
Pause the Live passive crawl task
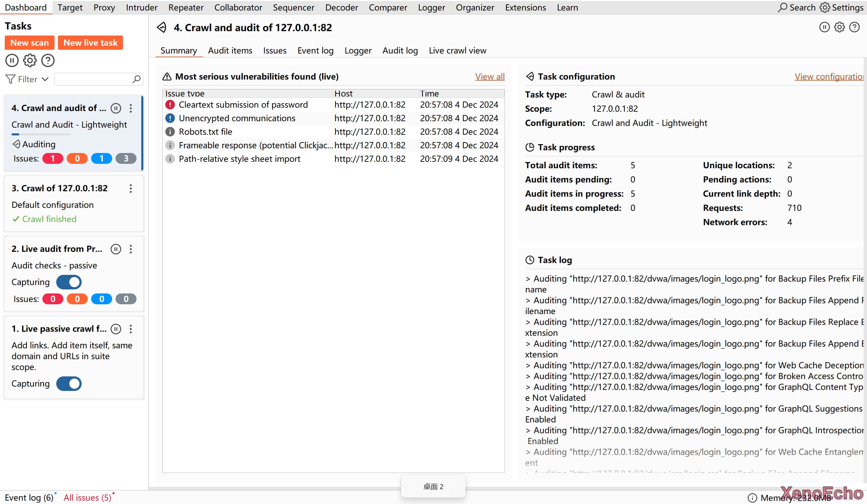click(x=116, y=329)
